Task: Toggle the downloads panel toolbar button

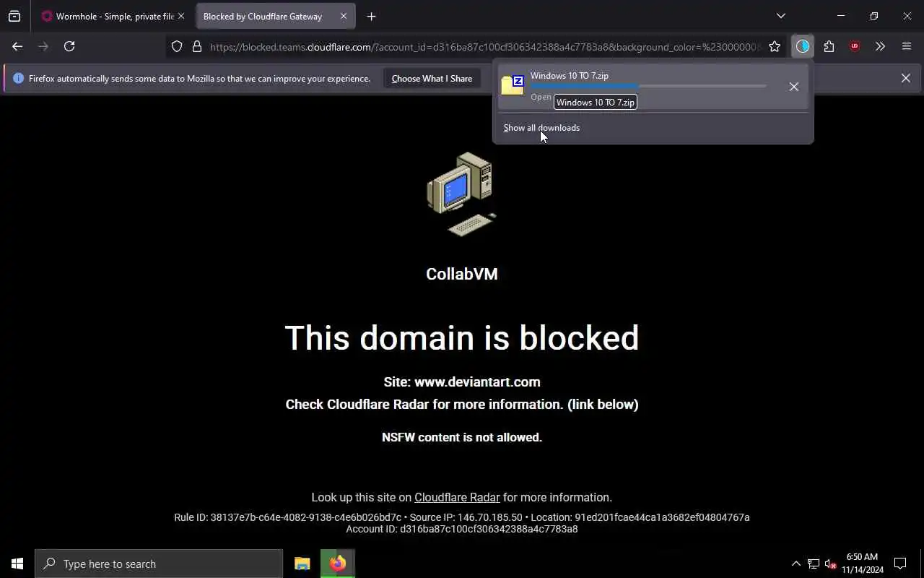Action: tap(803, 46)
